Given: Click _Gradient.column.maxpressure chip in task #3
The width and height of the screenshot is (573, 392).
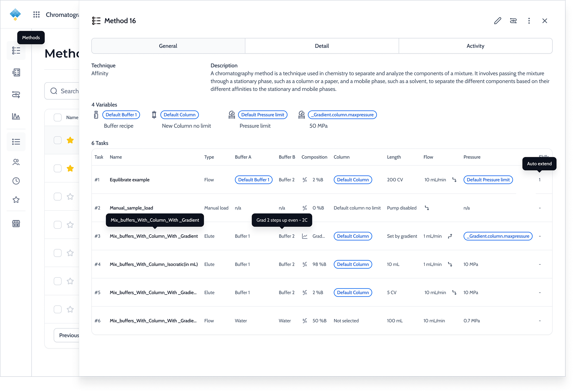Looking at the screenshot, I should (498, 236).
